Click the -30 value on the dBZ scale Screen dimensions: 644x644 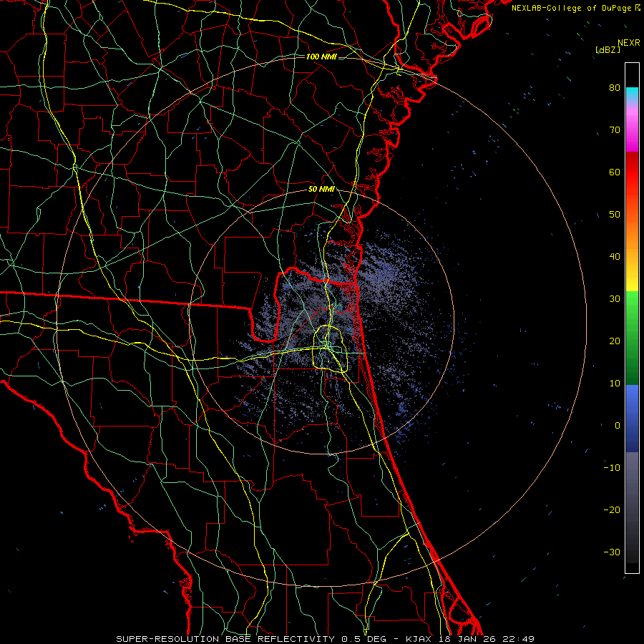[612, 552]
